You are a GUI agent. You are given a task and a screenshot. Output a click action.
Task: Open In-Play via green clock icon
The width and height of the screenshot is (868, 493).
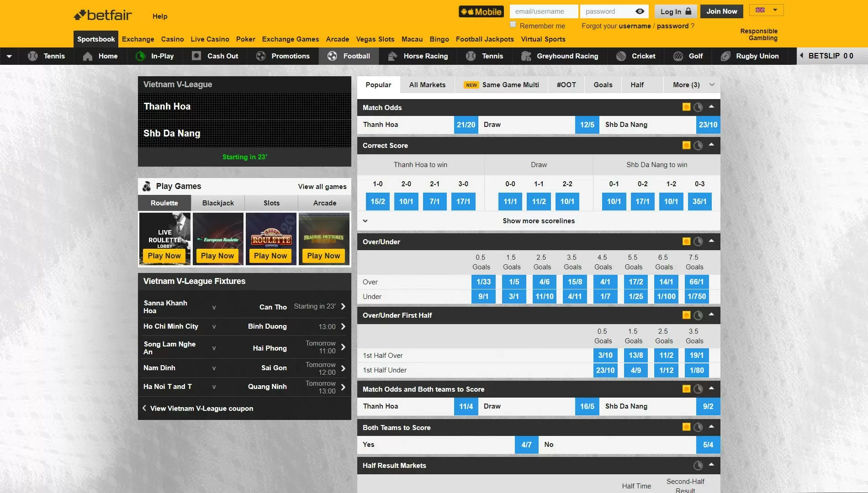(140, 56)
